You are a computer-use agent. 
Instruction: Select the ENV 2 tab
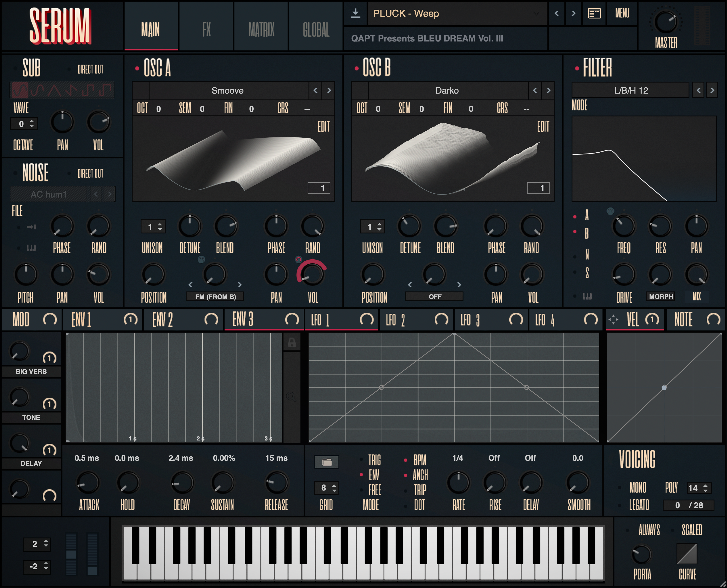pyautogui.click(x=163, y=319)
